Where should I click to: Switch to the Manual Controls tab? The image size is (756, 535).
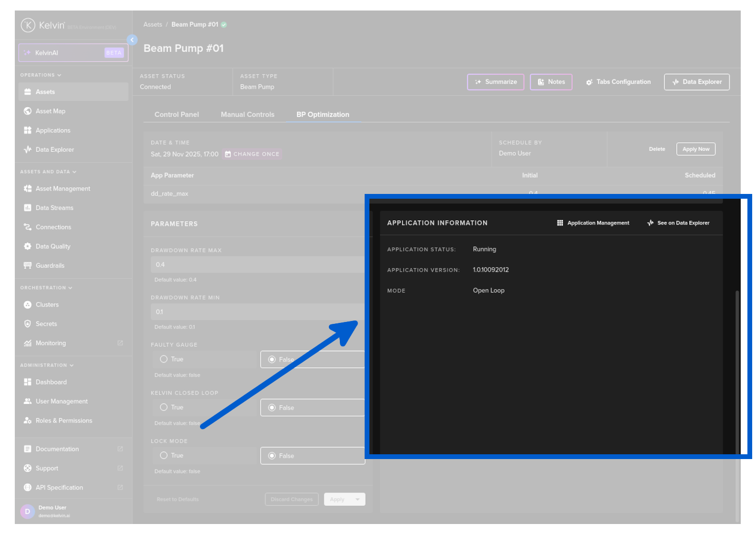pos(247,115)
